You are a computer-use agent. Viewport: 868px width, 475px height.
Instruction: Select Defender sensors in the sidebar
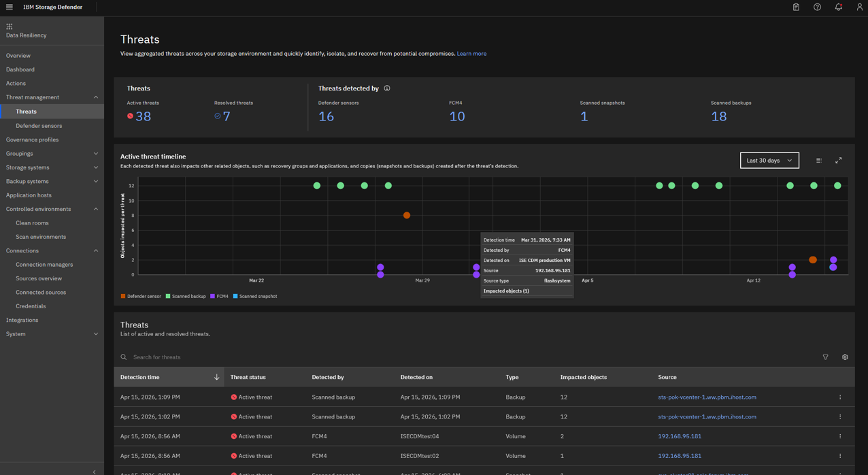click(39, 126)
